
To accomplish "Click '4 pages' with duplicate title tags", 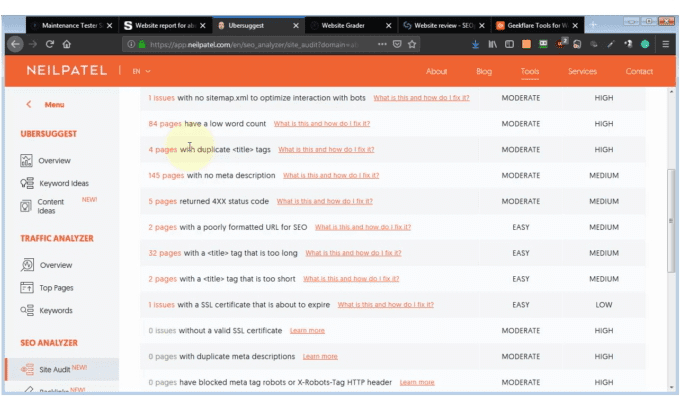I will [163, 149].
